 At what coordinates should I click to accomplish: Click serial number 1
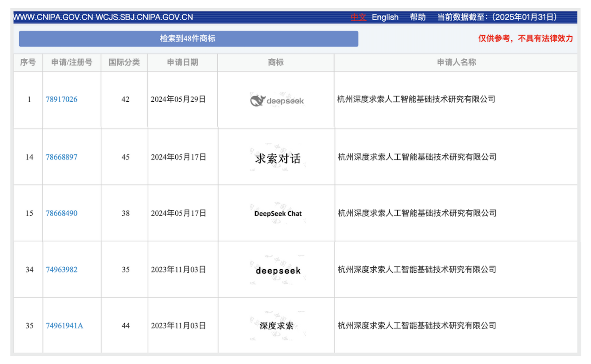[x=29, y=99]
